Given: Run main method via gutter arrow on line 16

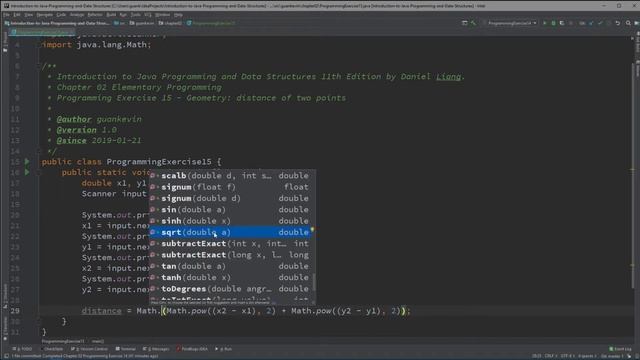Looking at the screenshot, I should 27,172.
